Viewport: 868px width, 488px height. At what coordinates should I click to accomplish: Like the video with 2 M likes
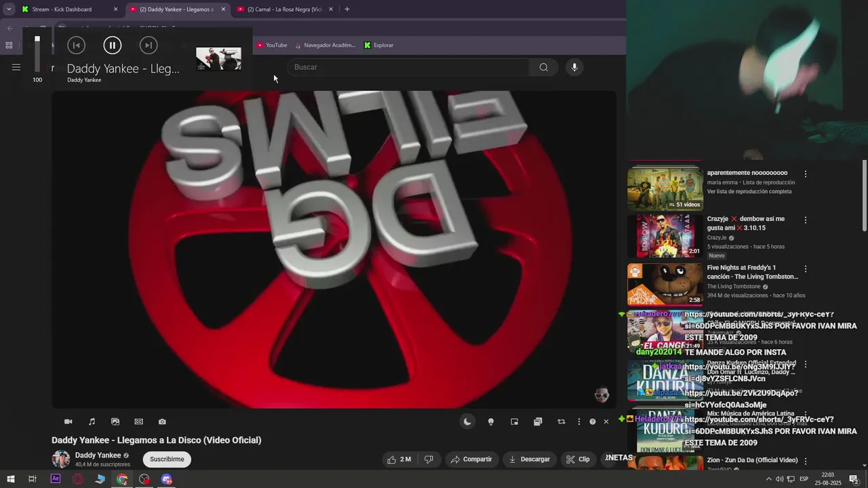399,459
